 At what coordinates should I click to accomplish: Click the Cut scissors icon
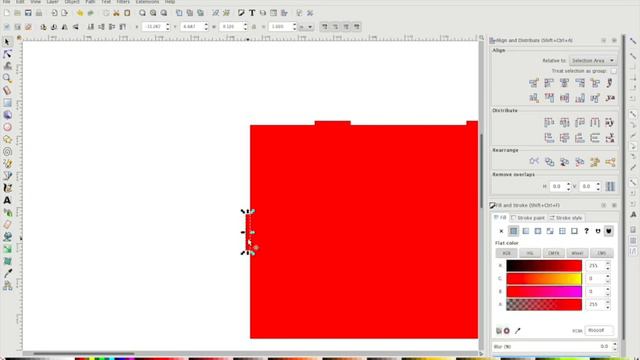(x=116, y=13)
